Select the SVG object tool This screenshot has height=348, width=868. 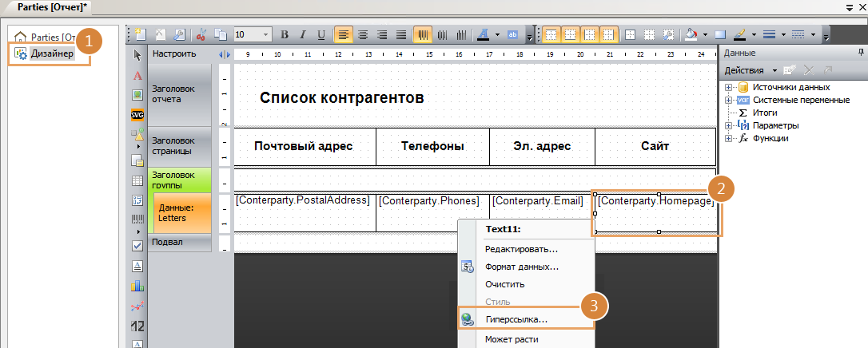(137, 114)
